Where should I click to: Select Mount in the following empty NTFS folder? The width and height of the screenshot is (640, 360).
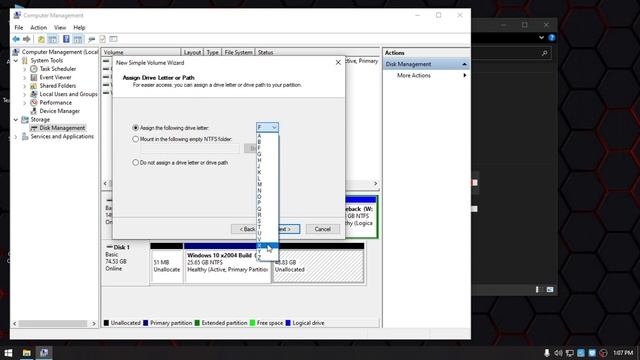click(136, 139)
